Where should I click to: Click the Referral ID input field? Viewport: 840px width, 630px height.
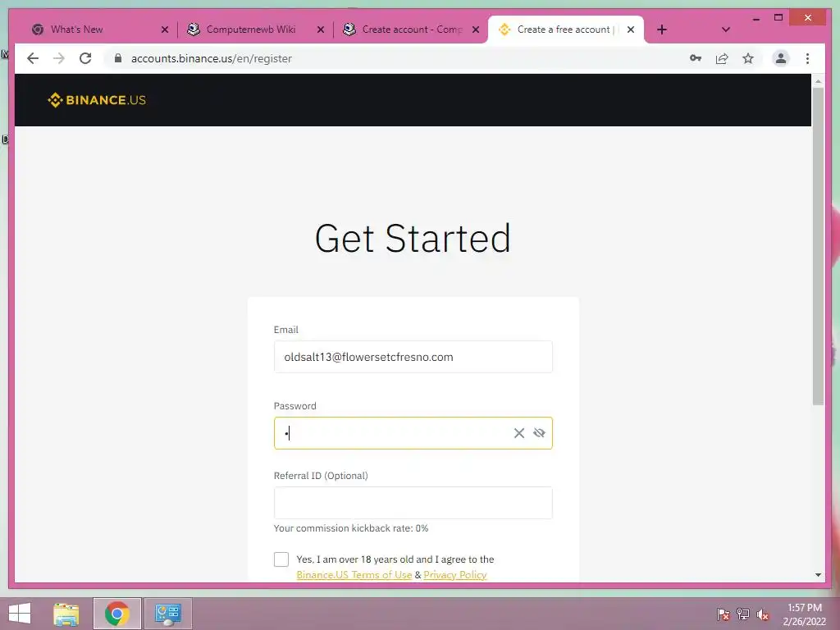pos(413,503)
